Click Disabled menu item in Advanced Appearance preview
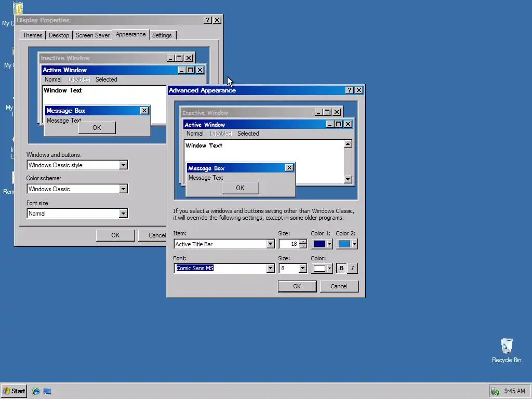This screenshot has width=532, height=399. click(220, 134)
